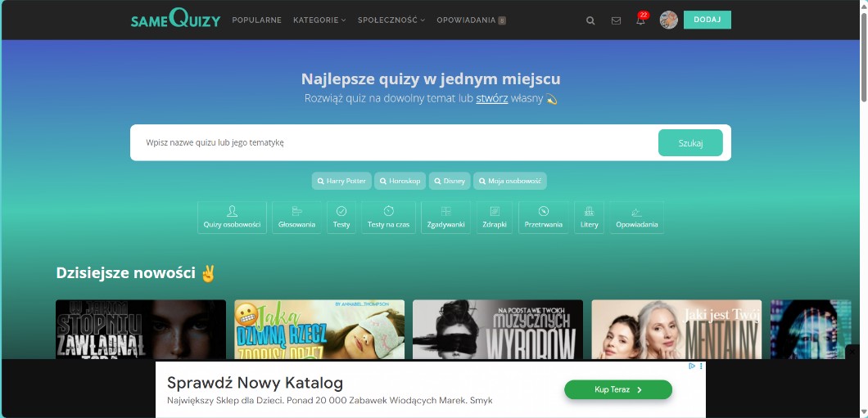The image size is (868, 418).
Task: Select the Przetrwania category tile
Action: tap(543, 218)
